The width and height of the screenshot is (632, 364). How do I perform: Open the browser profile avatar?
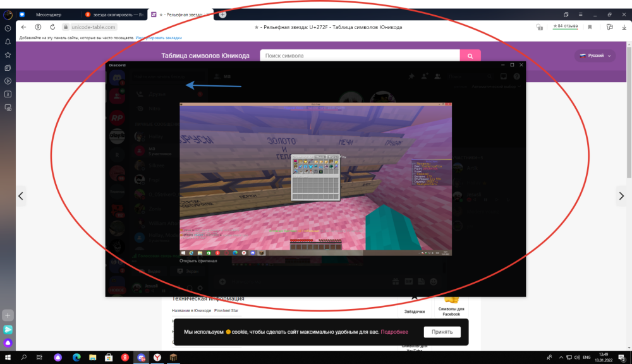8,15
